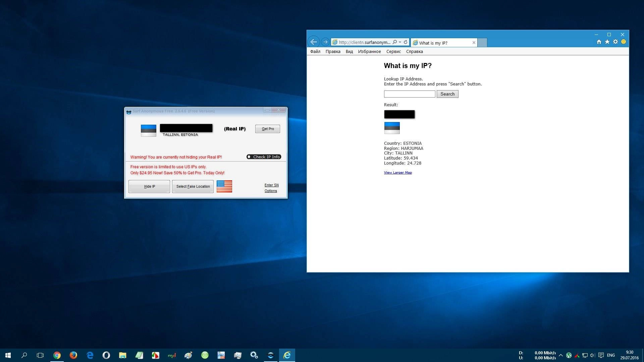Open the Сервис menu
The height and width of the screenshot is (362, 644).
click(393, 51)
